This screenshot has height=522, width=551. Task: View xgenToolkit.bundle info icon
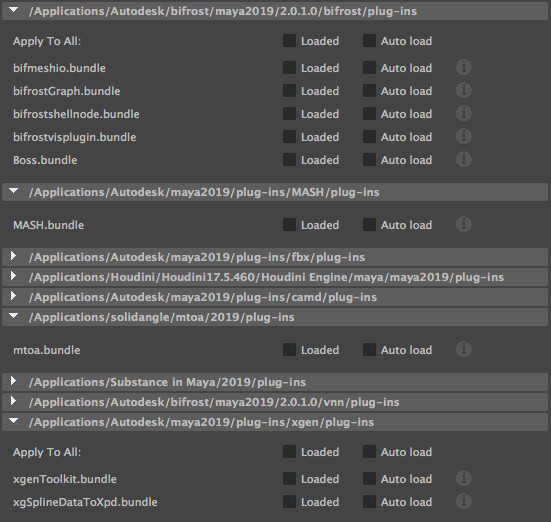[464, 478]
